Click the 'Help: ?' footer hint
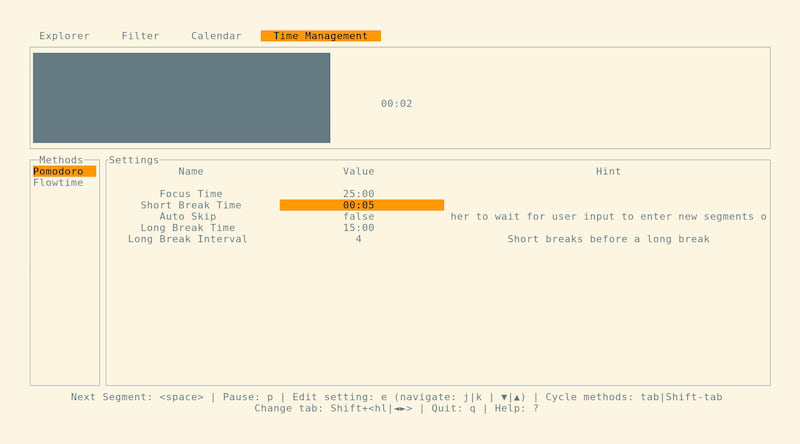Screen dimensions: 800x444 coord(517,408)
